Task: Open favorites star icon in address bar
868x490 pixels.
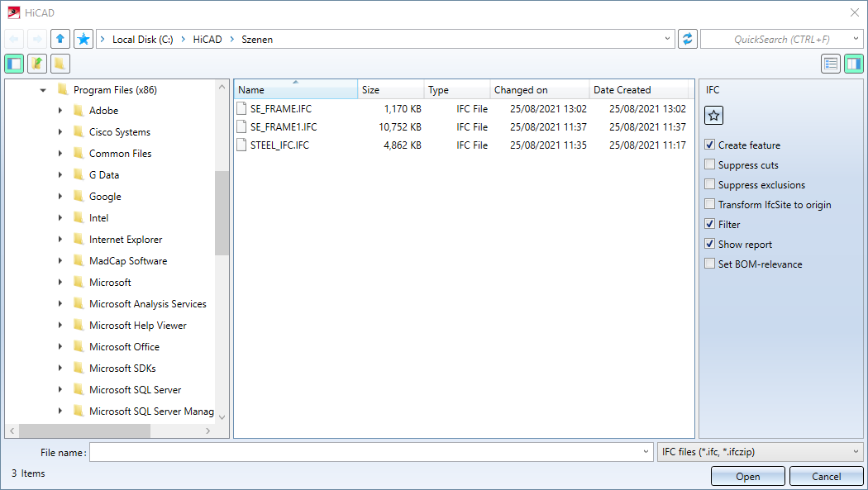Action: pyautogui.click(x=83, y=40)
